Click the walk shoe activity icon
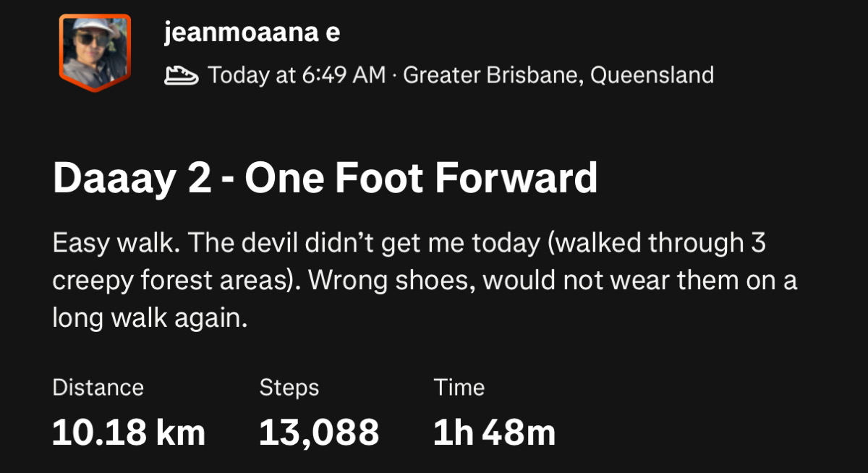 click(182, 74)
